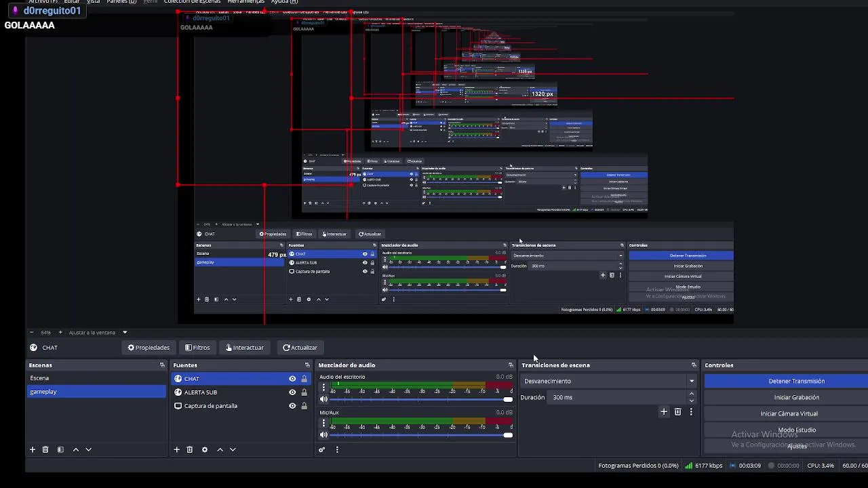The width and height of the screenshot is (868, 488).
Task: Open Filtros for the selected source
Action: [x=197, y=348]
